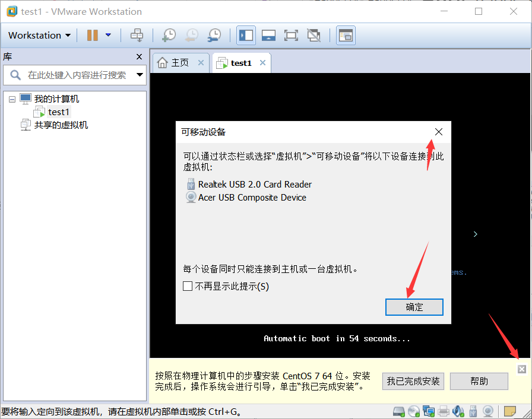532x419 pixels.
Task: Close the test1 tab
Action: click(262, 63)
